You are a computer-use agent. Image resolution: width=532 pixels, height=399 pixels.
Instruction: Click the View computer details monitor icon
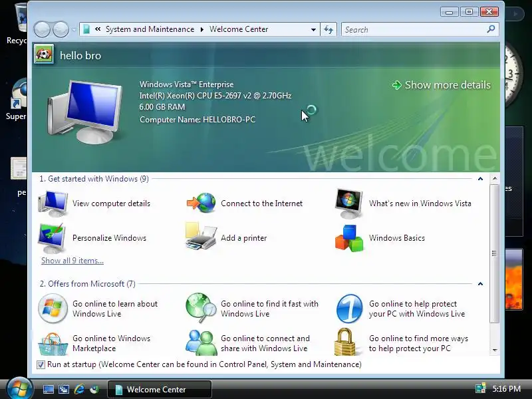pos(53,203)
